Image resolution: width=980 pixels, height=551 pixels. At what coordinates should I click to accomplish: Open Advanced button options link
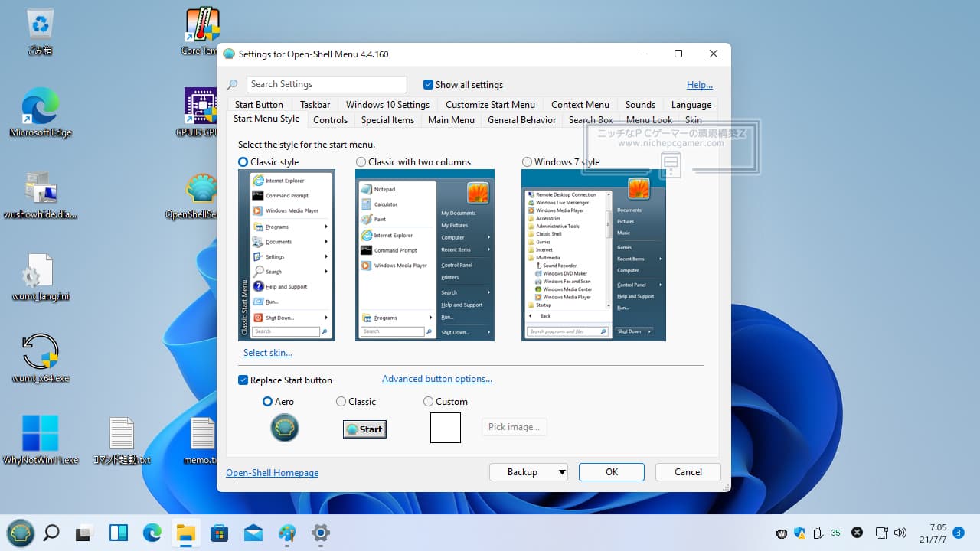(x=437, y=379)
